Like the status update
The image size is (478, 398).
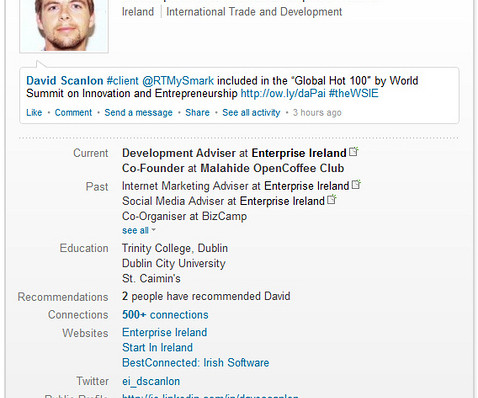(34, 113)
